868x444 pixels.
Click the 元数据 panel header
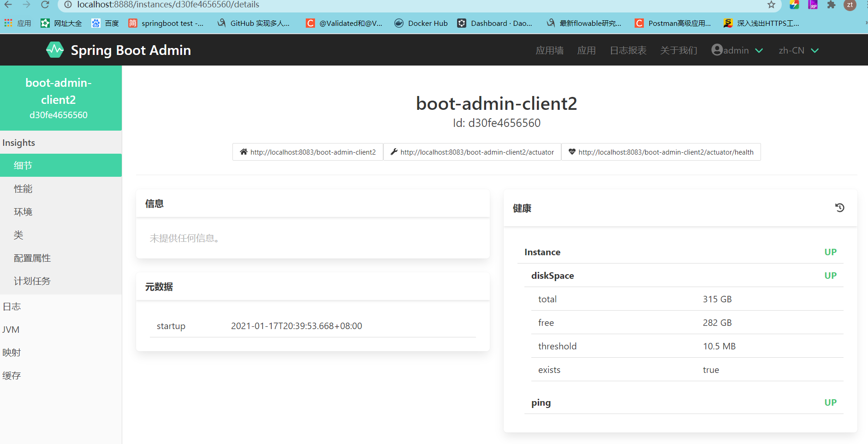click(x=313, y=287)
